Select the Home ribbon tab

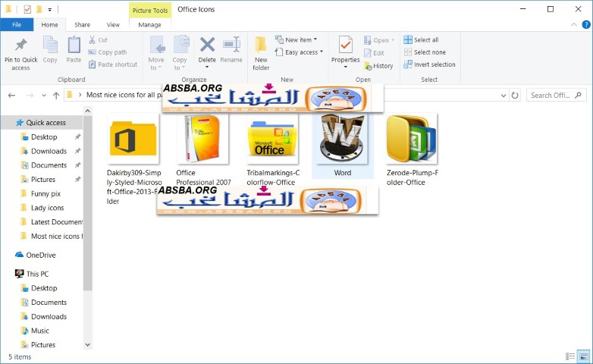click(49, 24)
